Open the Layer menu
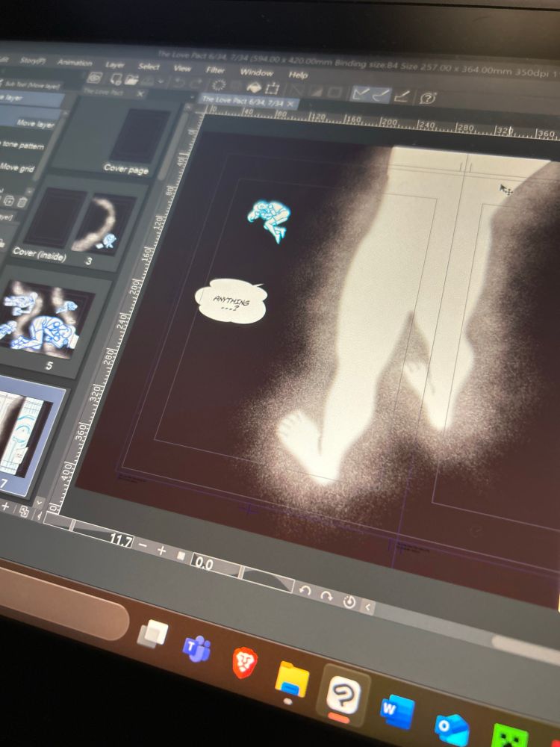 115,65
